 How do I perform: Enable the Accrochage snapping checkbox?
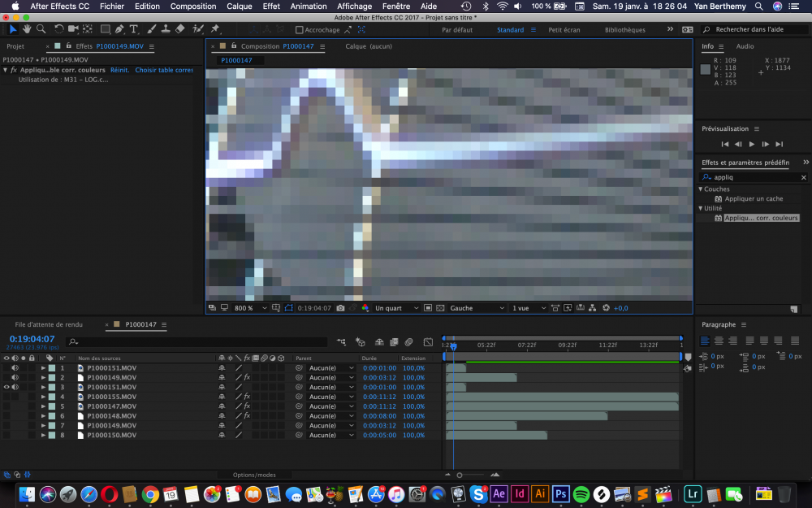click(x=299, y=30)
